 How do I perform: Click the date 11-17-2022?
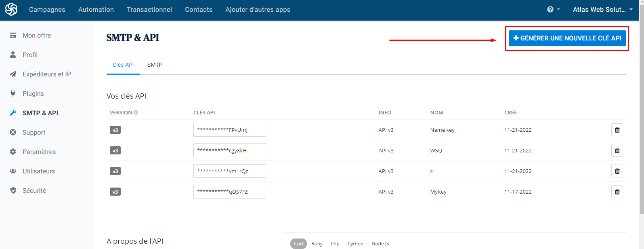click(x=518, y=192)
